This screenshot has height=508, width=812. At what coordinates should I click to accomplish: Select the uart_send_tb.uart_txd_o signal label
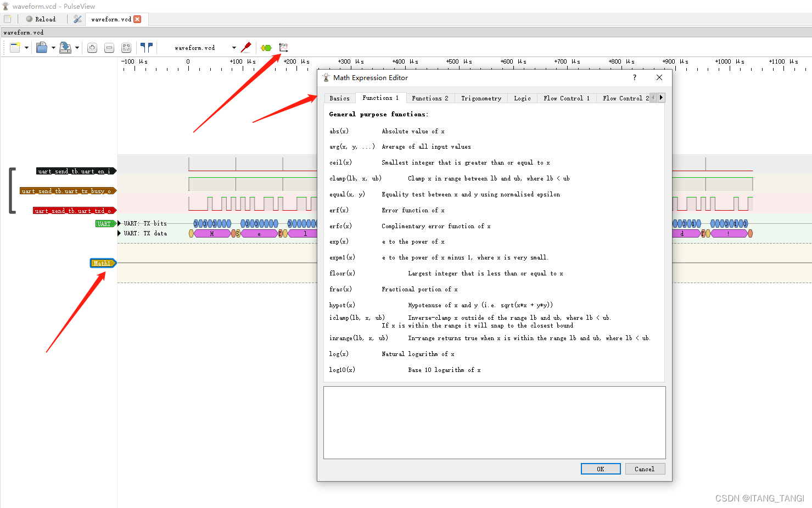click(x=74, y=210)
